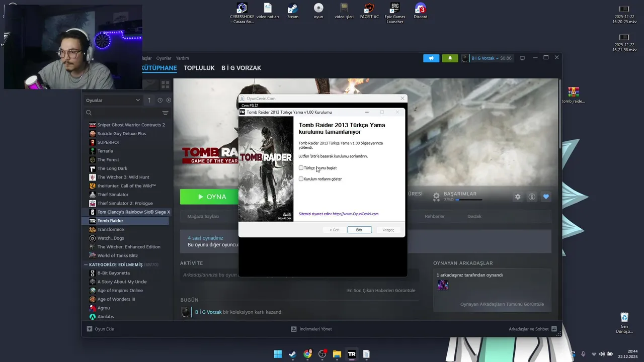Tick 'Kurulum notlarını göster' checkbox

301,179
